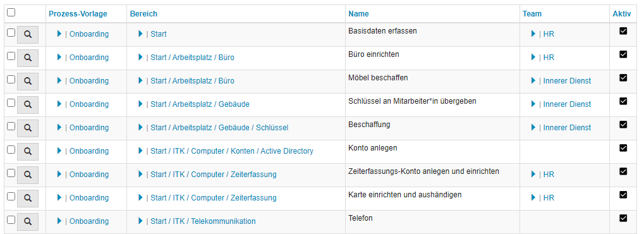Open magnifier for Schlüssel an Mitarbeiter*in übergeben
644x234 pixels.
tap(28, 105)
